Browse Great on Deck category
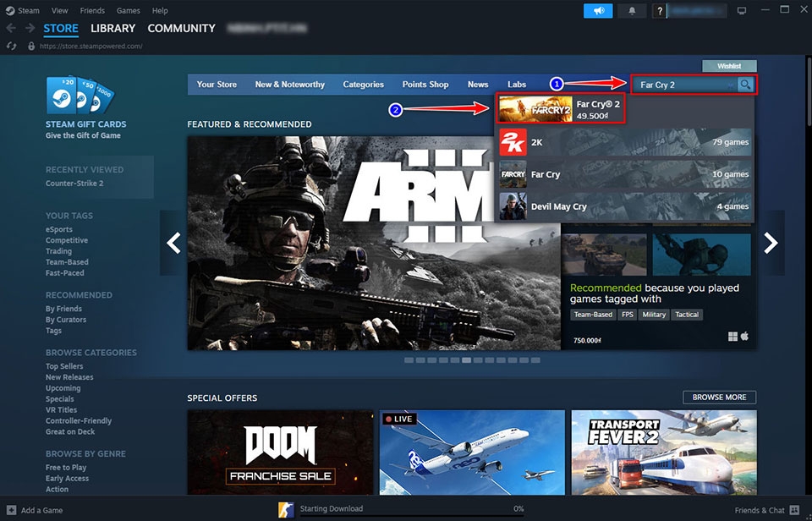Viewport: 812px width, 521px height. [70, 431]
